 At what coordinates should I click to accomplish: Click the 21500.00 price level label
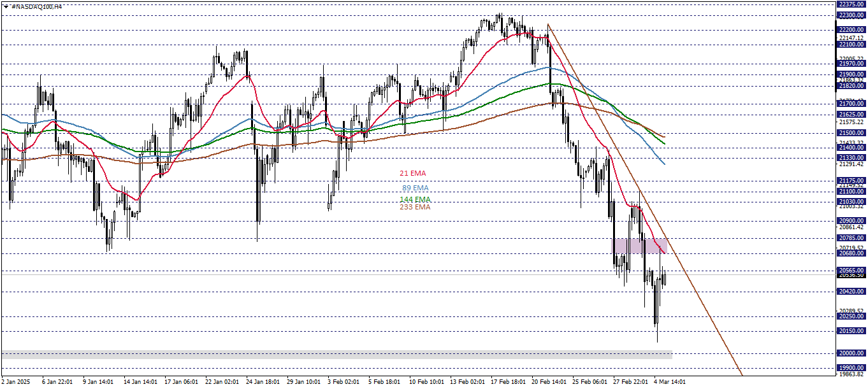click(851, 132)
